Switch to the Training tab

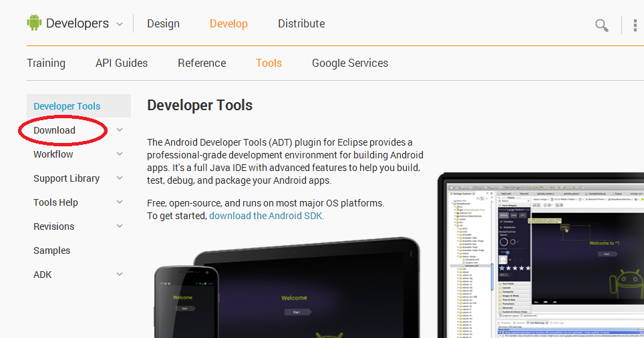[46, 63]
